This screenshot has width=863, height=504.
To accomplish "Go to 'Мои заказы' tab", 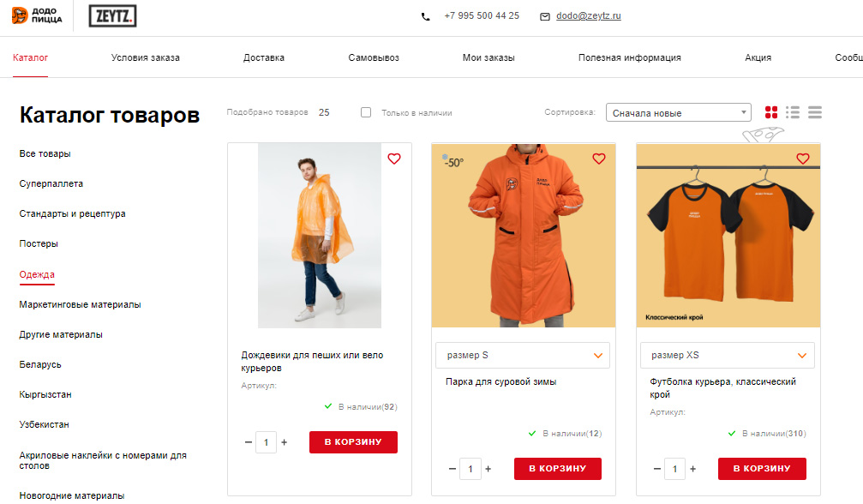I will (488, 57).
